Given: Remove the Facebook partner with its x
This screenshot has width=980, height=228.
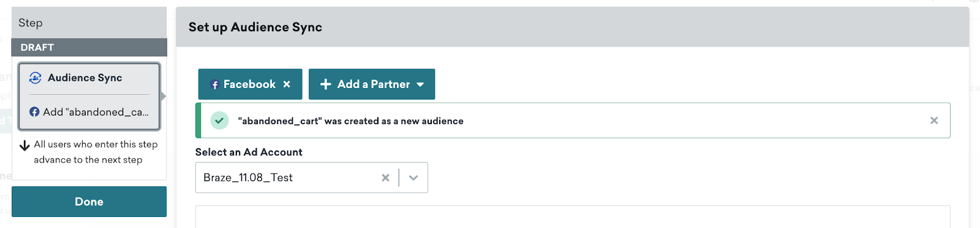Looking at the screenshot, I should 287,84.
